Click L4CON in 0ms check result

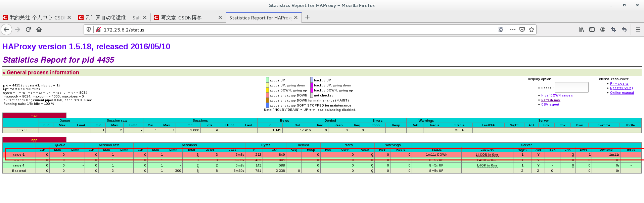click(487, 155)
